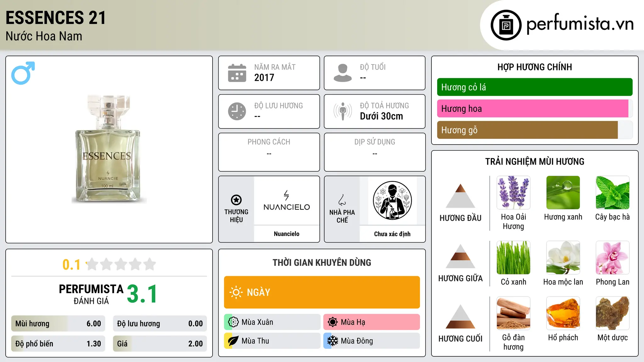Click the Thời gian khuyên dùng heading

pyautogui.click(x=322, y=262)
